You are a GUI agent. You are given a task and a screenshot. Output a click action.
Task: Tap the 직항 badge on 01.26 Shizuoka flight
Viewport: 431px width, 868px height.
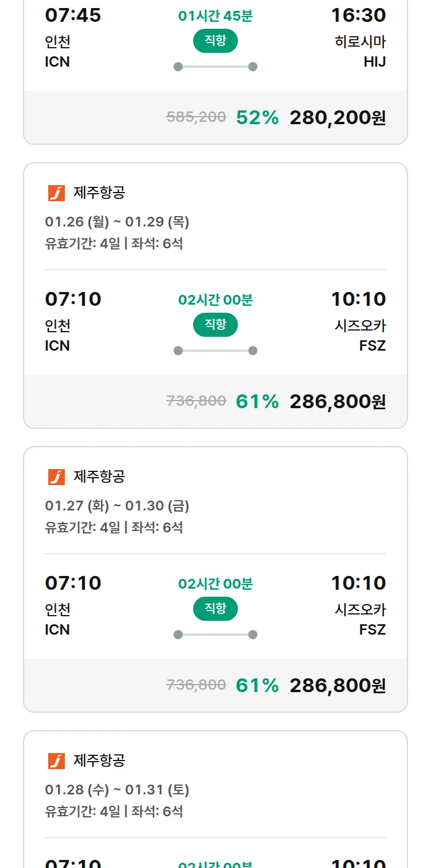(x=215, y=325)
